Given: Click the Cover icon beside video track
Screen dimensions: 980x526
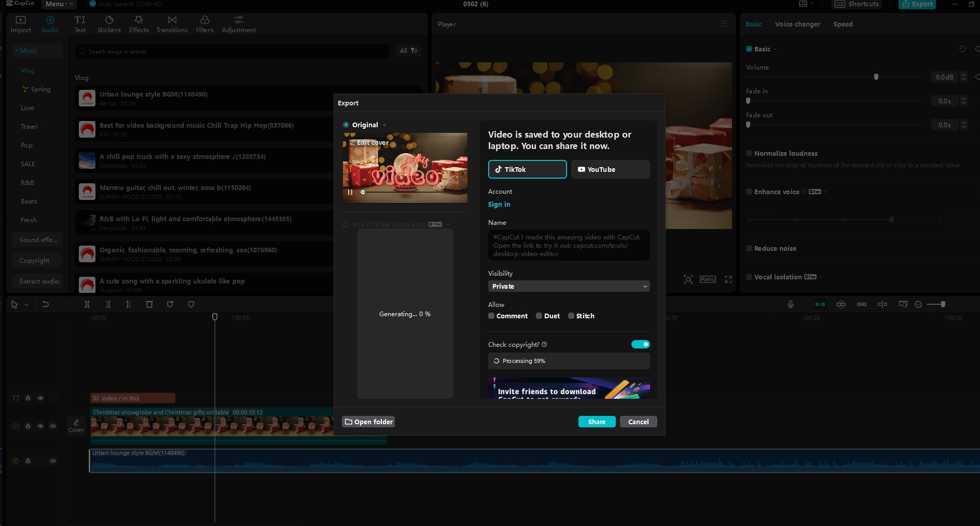Looking at the screenshot, I should 76,426.
